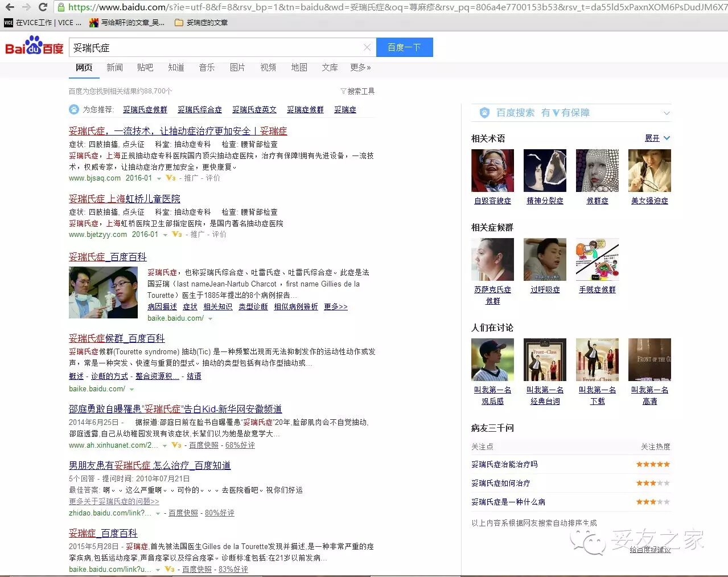Screen dimensions: 728x577
Task: Open dropdown arrow after www.bjetzyy.com 2016-01
Action: click(x=165, y=235)
